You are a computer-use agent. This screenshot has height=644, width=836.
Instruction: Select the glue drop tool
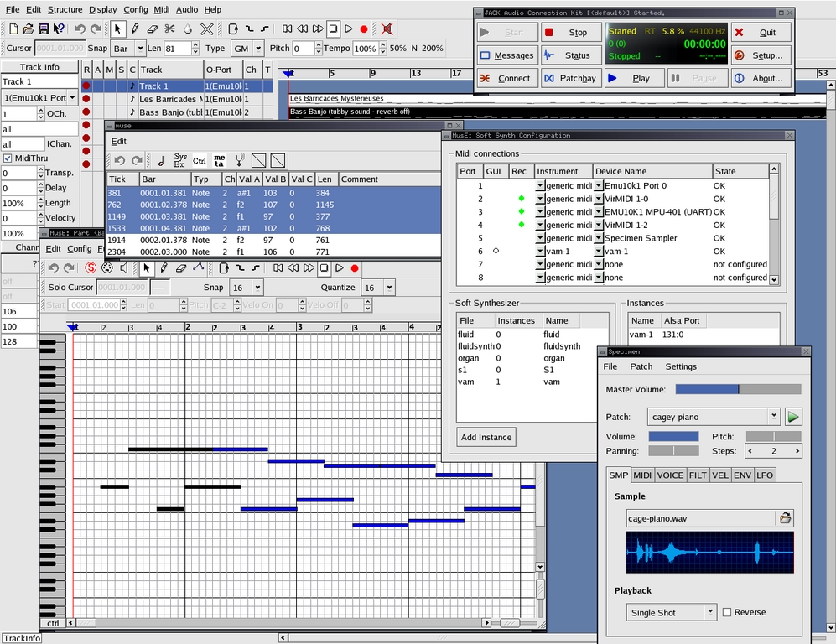pos(188,29)
